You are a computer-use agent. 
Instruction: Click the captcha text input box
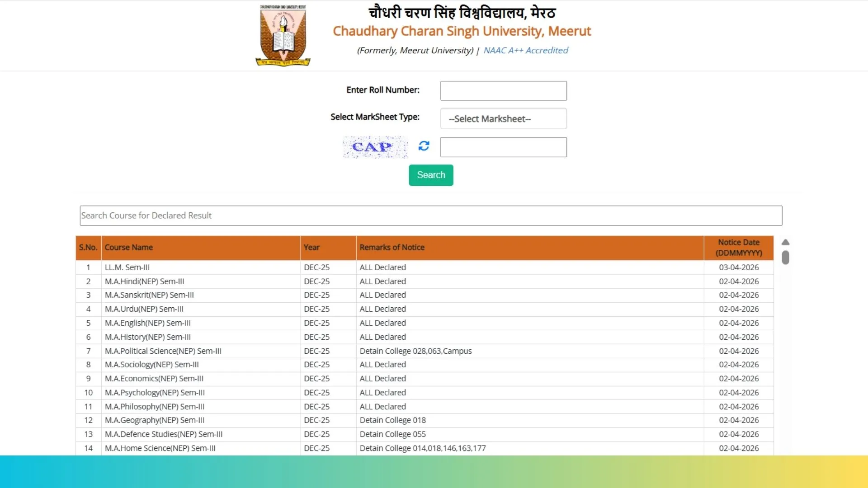pos(503,147)
